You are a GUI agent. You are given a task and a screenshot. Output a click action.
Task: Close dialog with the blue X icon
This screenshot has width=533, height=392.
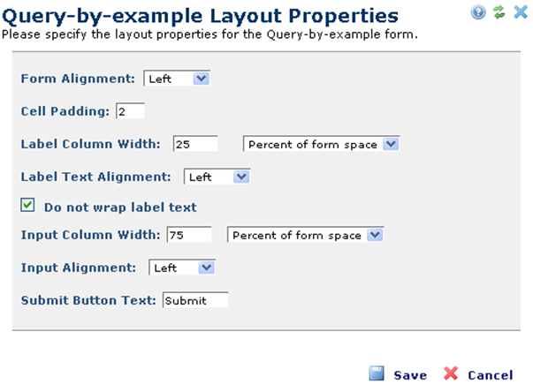(521, 12)
